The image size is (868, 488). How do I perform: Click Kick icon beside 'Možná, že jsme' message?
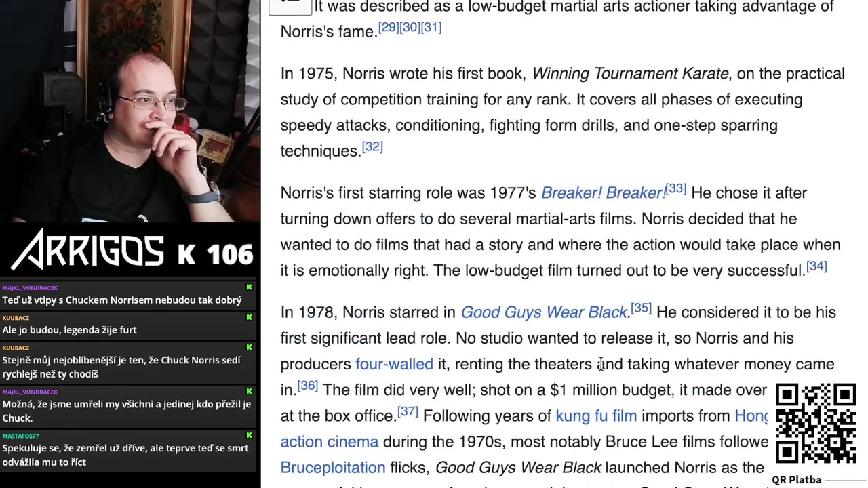(x=249, y=391)
